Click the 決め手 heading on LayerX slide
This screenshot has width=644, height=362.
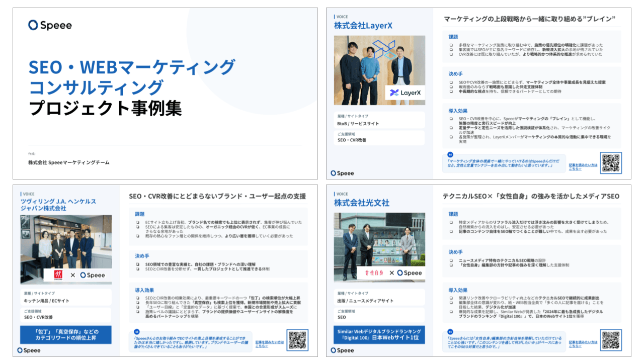pyautogui.click(x=455, y=74)
